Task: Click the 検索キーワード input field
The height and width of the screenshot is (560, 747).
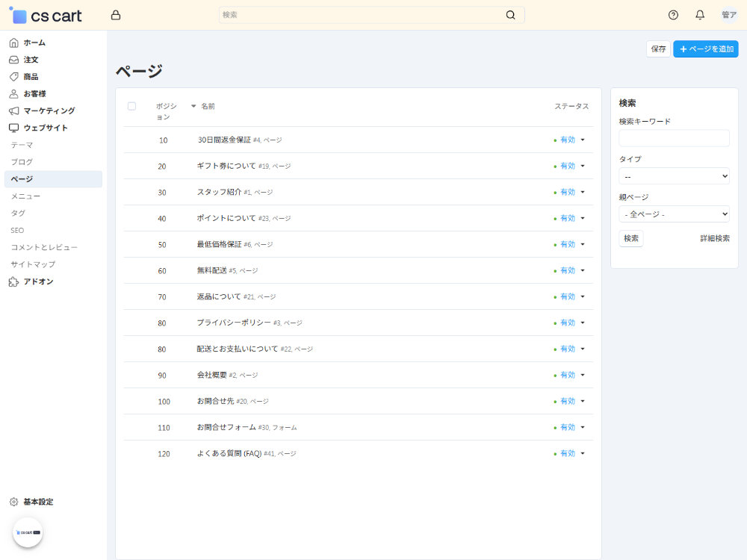Action: pyautogui.click(x=674, y=138)
